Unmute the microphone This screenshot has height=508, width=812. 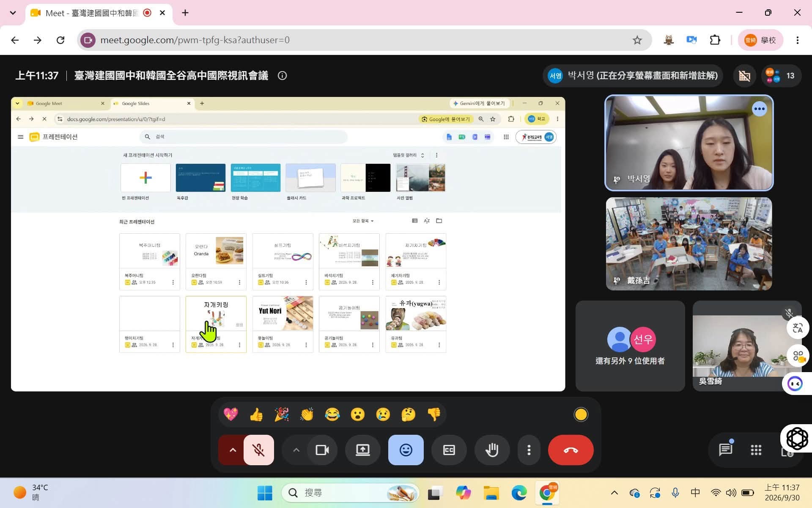pos(259,450)
